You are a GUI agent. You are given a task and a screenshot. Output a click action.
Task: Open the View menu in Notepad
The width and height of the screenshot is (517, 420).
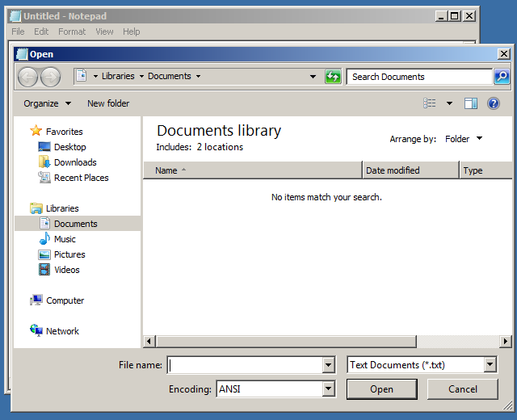point(104,31)
